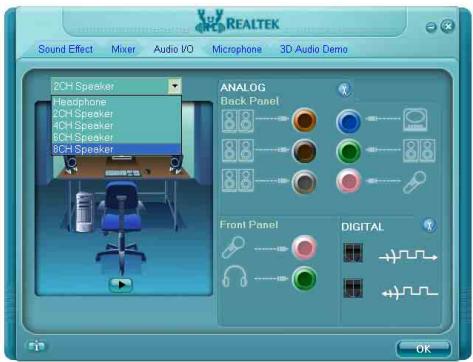Click the pink back panel microphone jack
473x362 pixels.
pos(349,181)
